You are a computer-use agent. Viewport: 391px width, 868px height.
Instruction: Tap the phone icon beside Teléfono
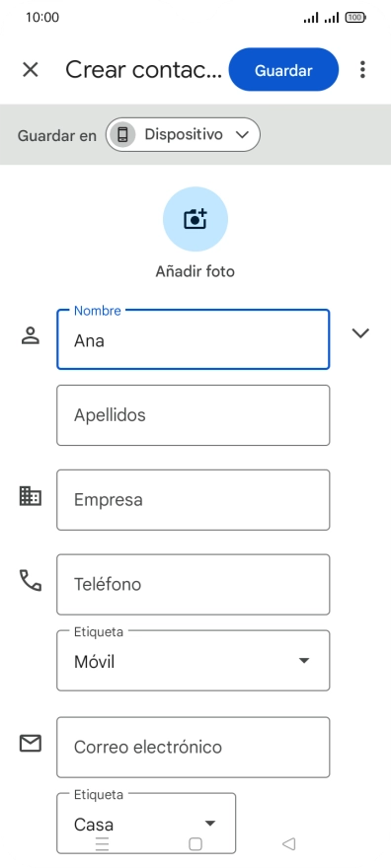[31, 580]
